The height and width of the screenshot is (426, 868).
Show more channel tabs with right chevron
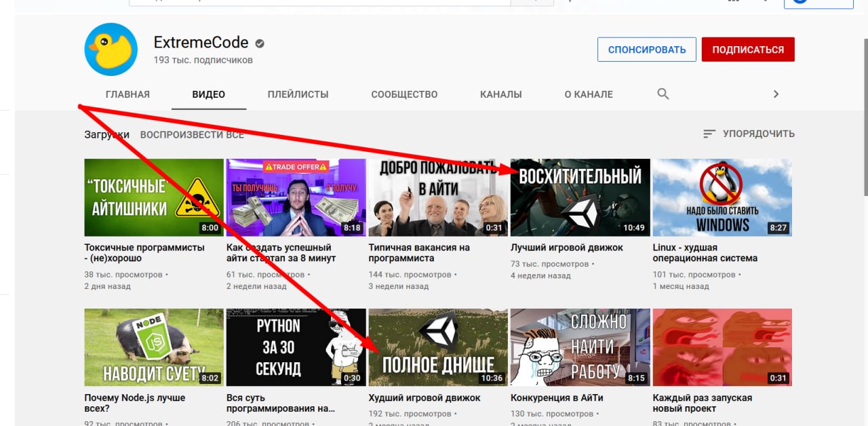tap(776, 94)
